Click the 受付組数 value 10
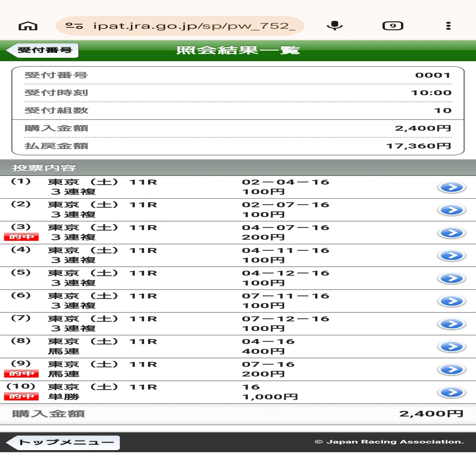Screen dimensions: 476x476 click(x=443, y=111)
